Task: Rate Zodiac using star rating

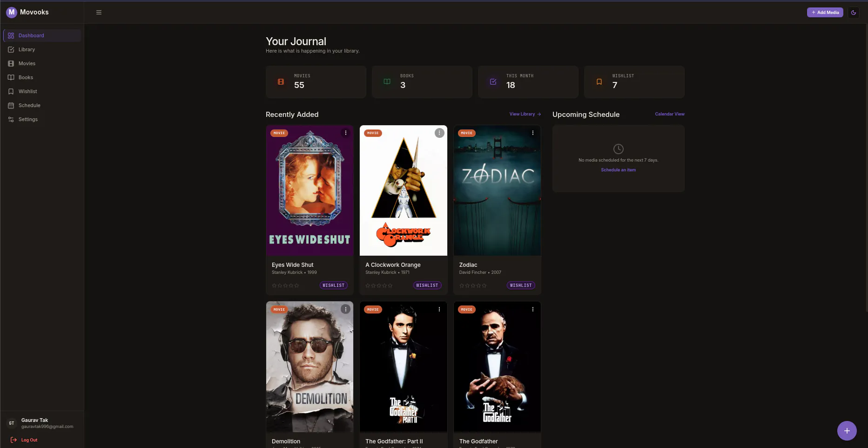Action: 473,285
